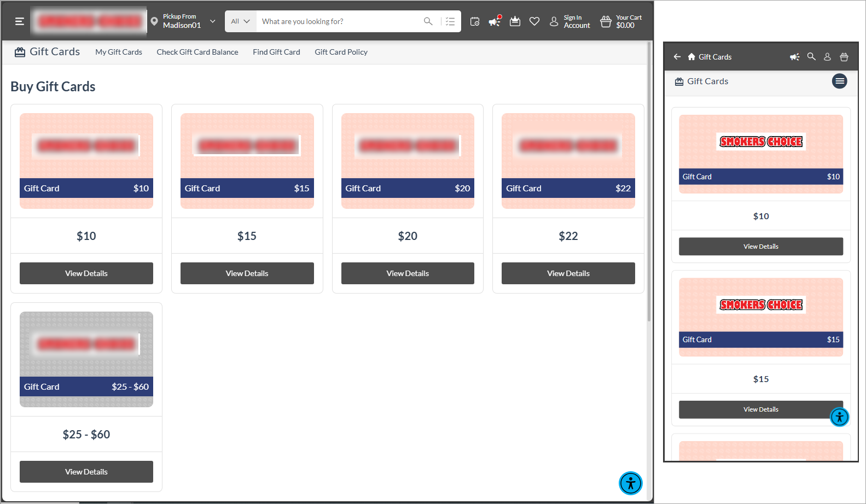Viewport: 866px width, 504px height.
Task: Click the user profile icon in desktop header
Action: click(554, 21)
